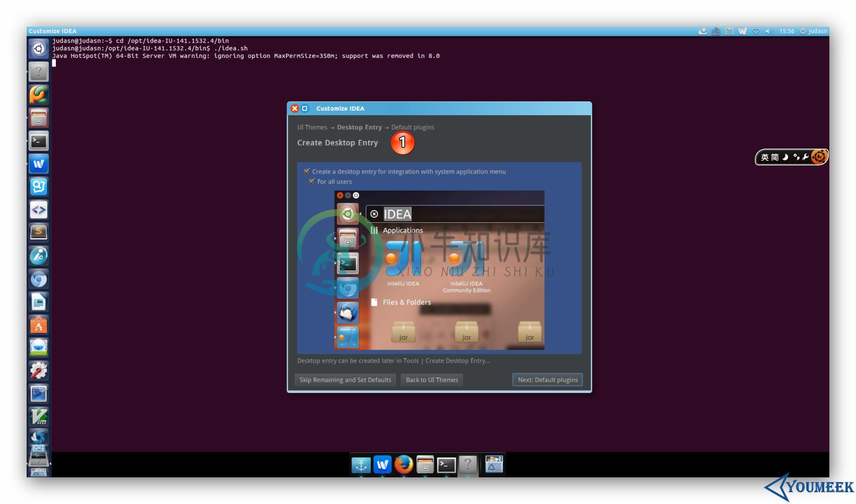Click the orange Ubuntu logo on IME bar
Screen dimensions: 856x504
coord(819,157)
